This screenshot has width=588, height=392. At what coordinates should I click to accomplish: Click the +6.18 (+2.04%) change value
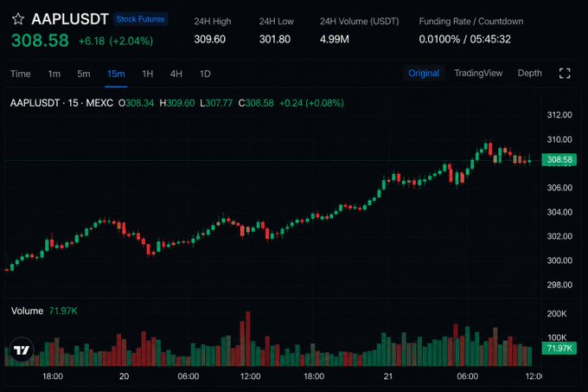point(116,41)
